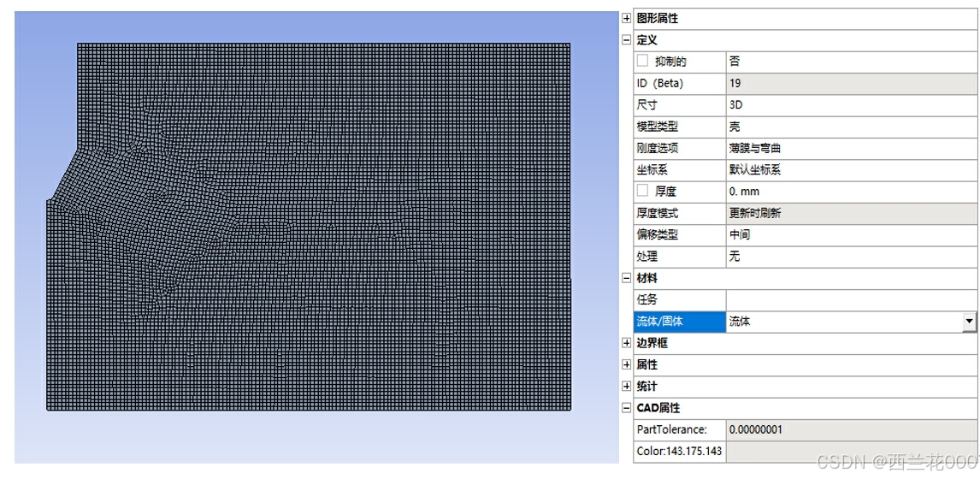980x479 pixels.
Task: Expand the 图形属性 section
Action: 626,19
